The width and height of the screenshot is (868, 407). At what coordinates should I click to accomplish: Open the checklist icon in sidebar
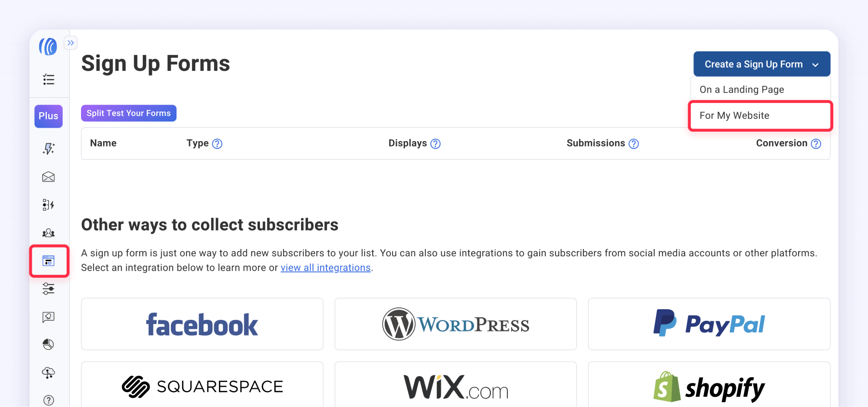pyautogui.click(x=48, y=79)
